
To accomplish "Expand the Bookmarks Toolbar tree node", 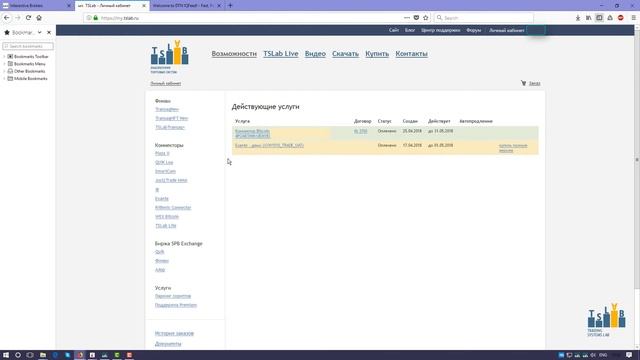I will tap(4, 57).
